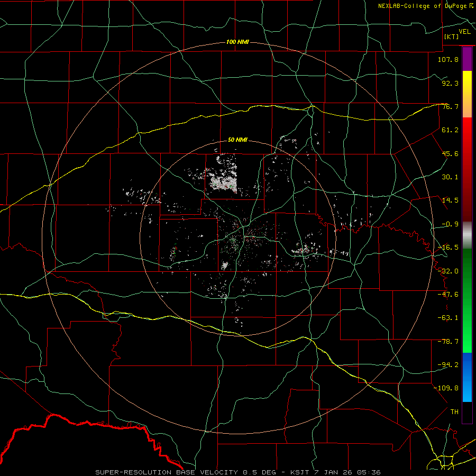476x476 pixels.
Task: Click the 61.2 velocity scale value
Action: 450,130
